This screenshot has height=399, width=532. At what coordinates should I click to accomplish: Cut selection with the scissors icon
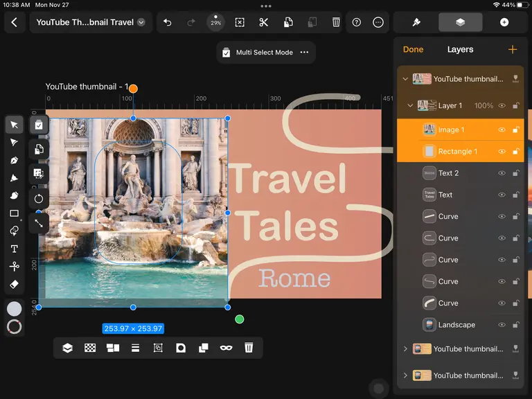click(x=264, y=22)
